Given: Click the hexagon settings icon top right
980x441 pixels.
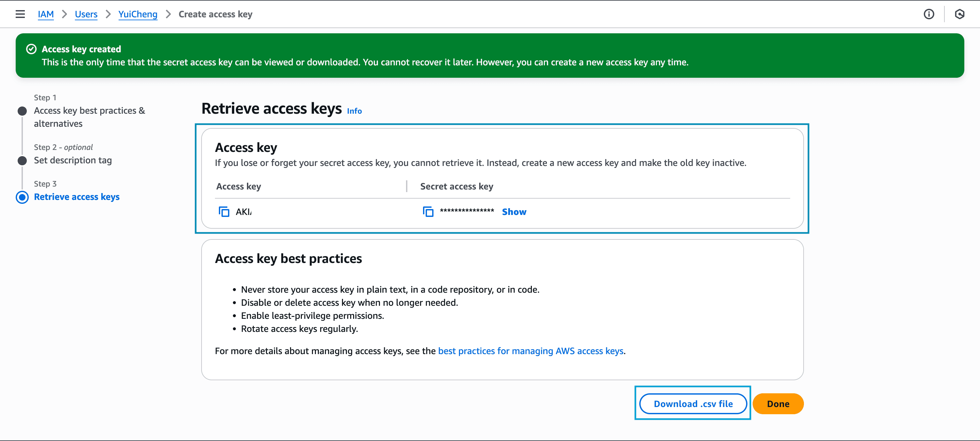Looking at the screenshot, I should click(959, 14).
